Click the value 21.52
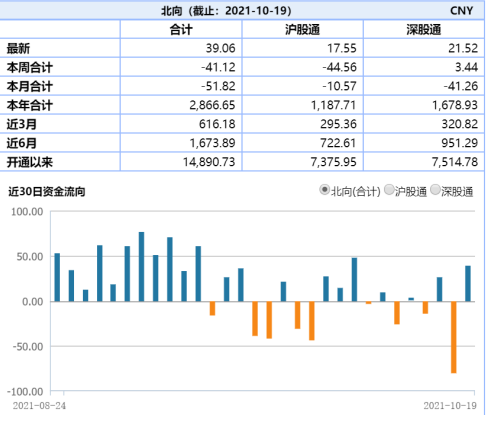487x421 pixels. click(463, 48)
